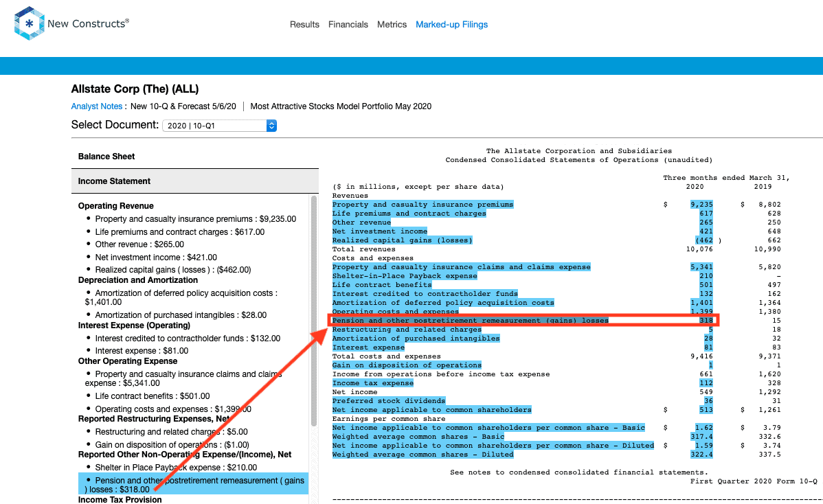This screenshot has height=504, width=823.
Task: Select Restructuring and related charges : $5.00
Action: (171, 432)
